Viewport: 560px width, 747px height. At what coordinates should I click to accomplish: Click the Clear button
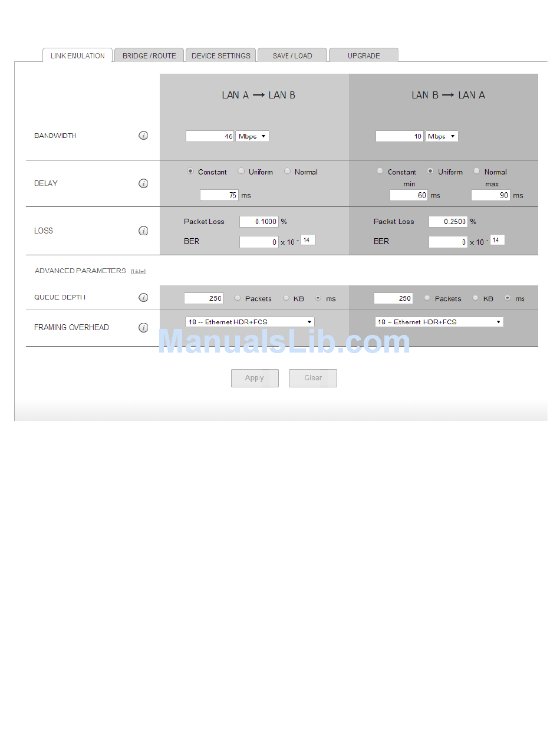pyautogui.click(x=313, y=378)
